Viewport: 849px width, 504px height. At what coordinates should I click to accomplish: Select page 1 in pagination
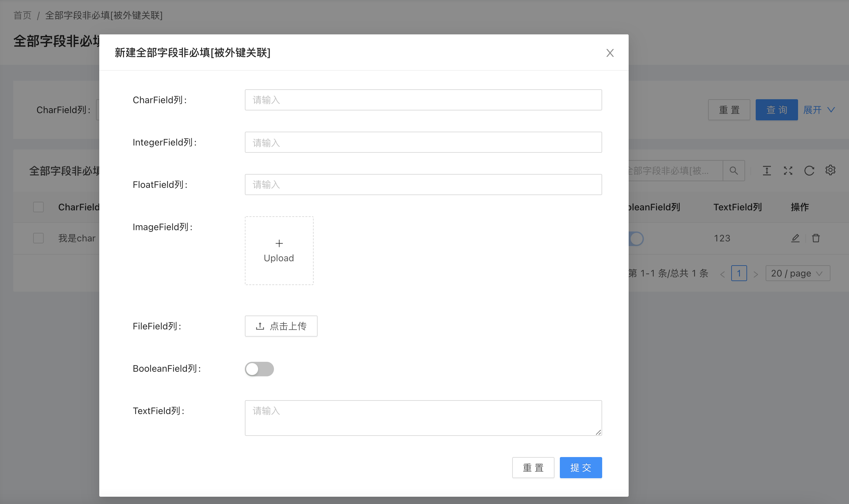[738, 273]
